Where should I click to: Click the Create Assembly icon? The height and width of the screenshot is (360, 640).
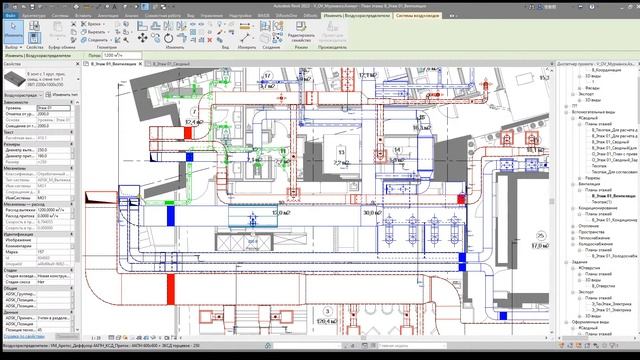click(265, 26)
